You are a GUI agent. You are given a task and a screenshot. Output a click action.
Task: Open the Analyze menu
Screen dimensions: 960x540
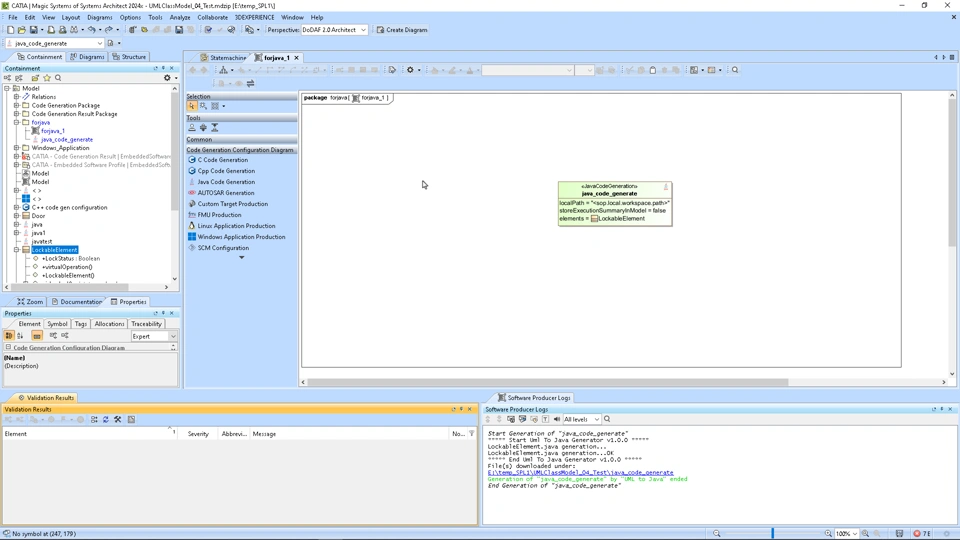(180, 17)
